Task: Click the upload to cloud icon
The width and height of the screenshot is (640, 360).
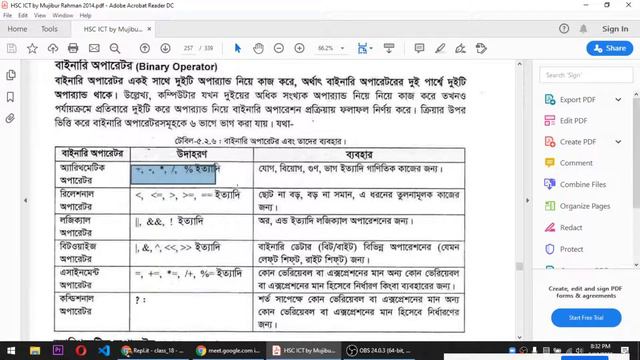Action: 53,49
